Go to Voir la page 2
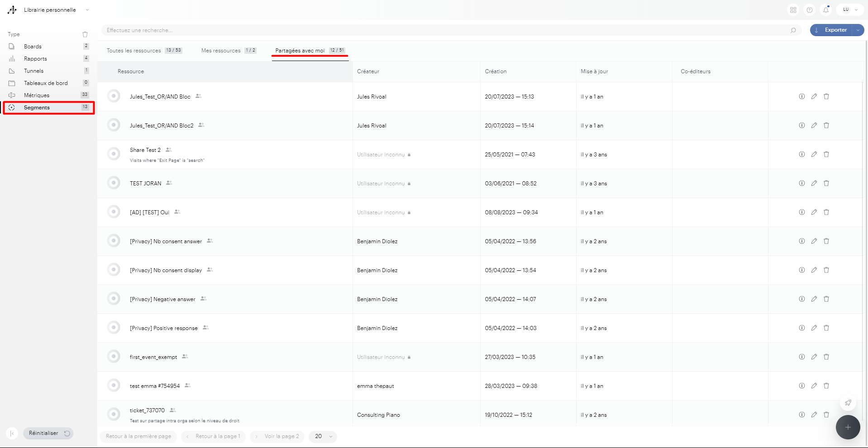The height and width of the screenshot is (448, 868). point(277,436)
